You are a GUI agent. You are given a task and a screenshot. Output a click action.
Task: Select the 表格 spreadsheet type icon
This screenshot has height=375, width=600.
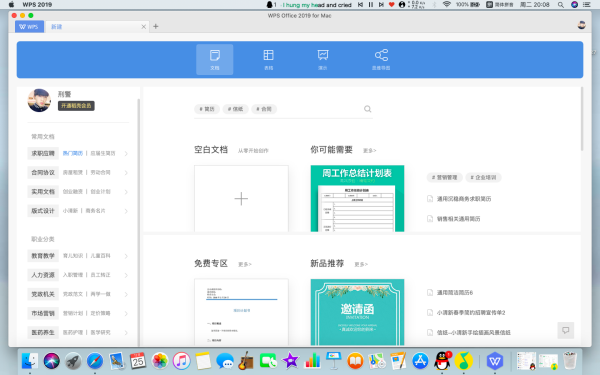[x=269, y=59]
